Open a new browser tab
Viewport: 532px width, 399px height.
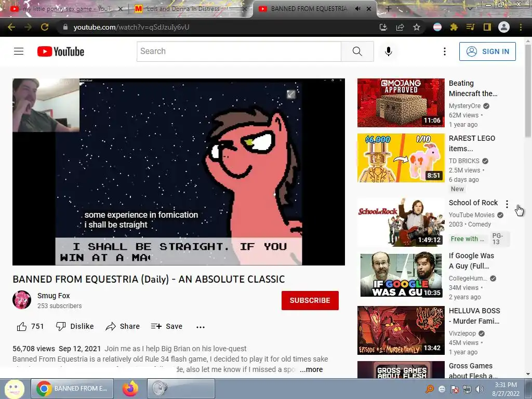(x=389, y=9)
